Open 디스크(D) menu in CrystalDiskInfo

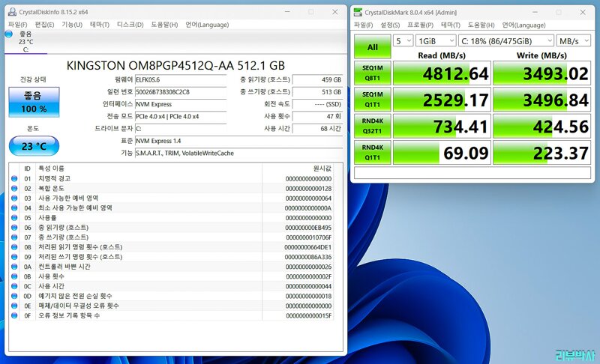click(130, 25)
